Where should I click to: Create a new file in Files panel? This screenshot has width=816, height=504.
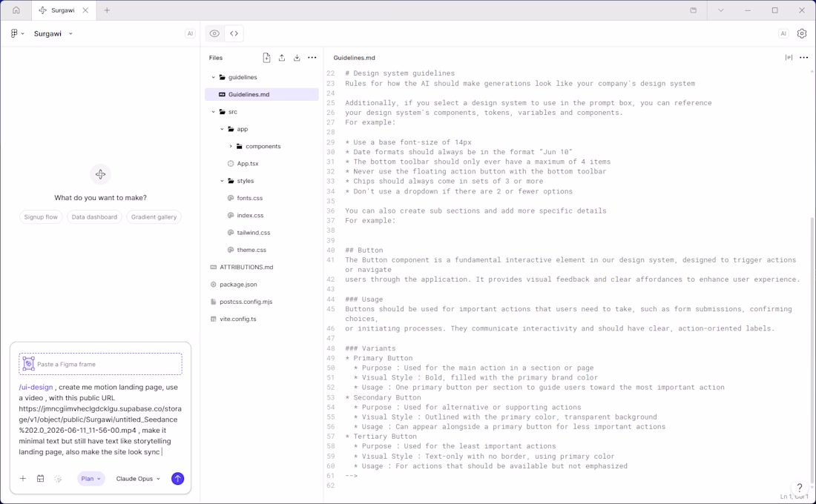pos(266,58)
